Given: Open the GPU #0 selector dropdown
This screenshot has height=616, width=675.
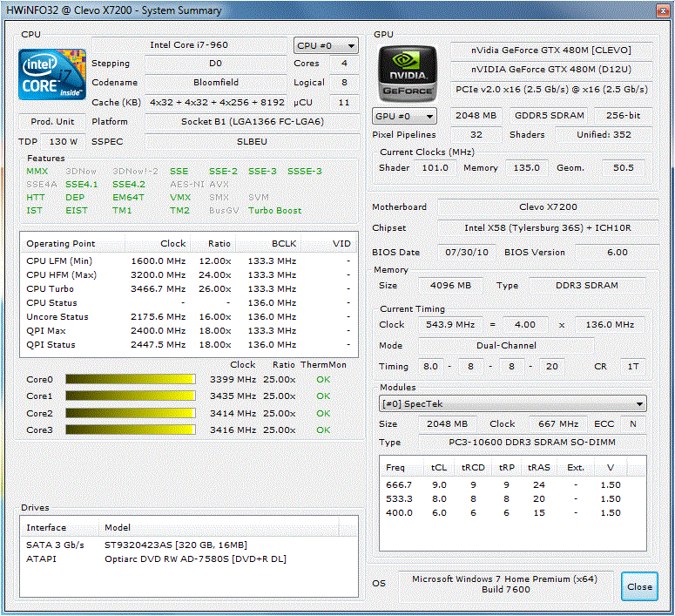Looking at the screenshot, I should tap(404, 116).
